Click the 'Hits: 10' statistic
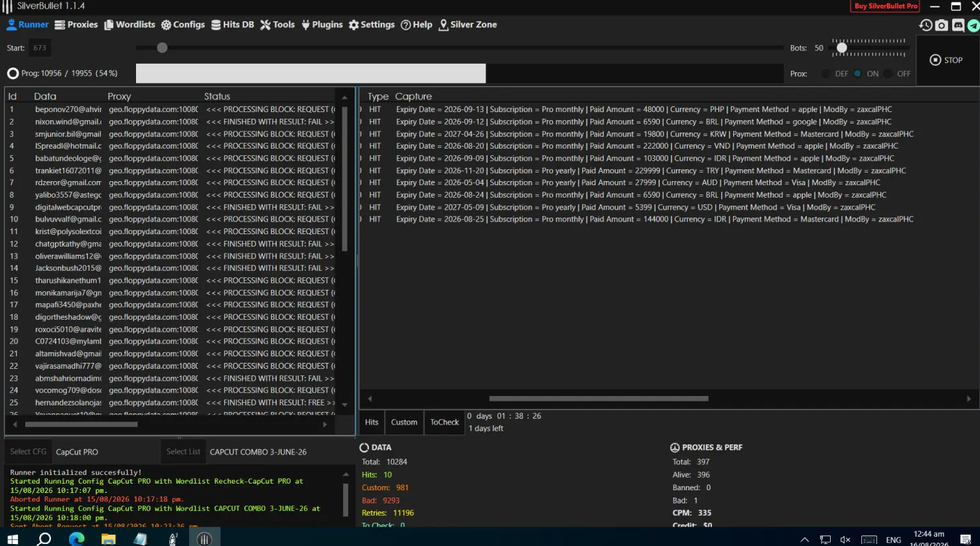Screen dimensions: 980x546 [x=377, y=475]
